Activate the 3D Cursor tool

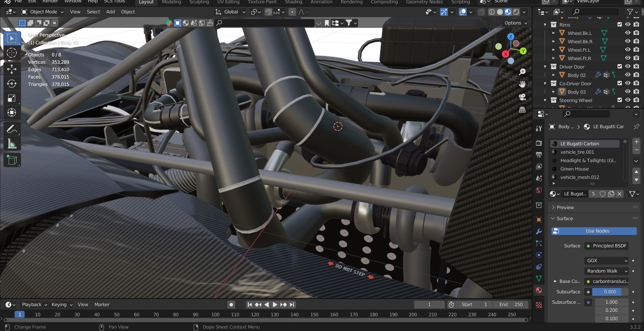[x=12, y=53]
